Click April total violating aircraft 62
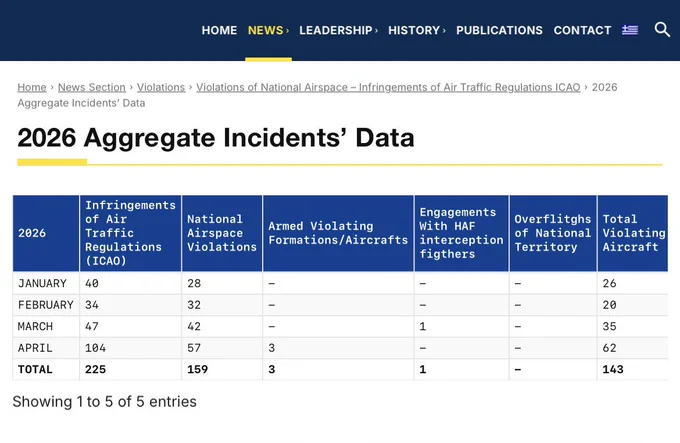Screen dimensions: 680x443 coord(609,348)
